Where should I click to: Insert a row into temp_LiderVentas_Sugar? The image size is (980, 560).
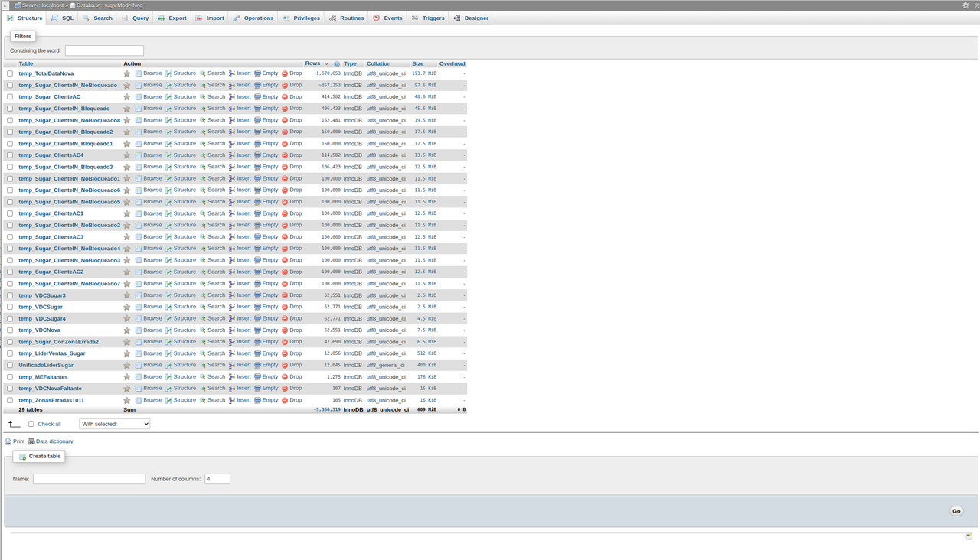[243, 353]
